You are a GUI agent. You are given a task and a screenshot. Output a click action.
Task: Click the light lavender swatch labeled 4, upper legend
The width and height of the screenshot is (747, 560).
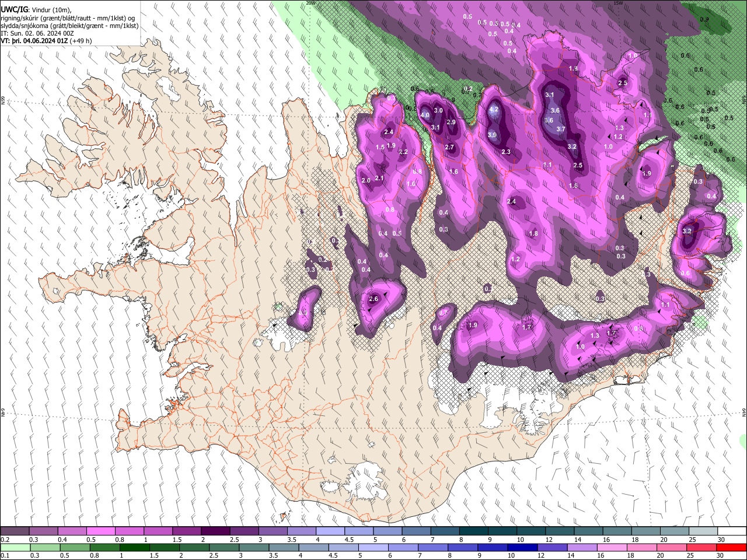point(330,531)
